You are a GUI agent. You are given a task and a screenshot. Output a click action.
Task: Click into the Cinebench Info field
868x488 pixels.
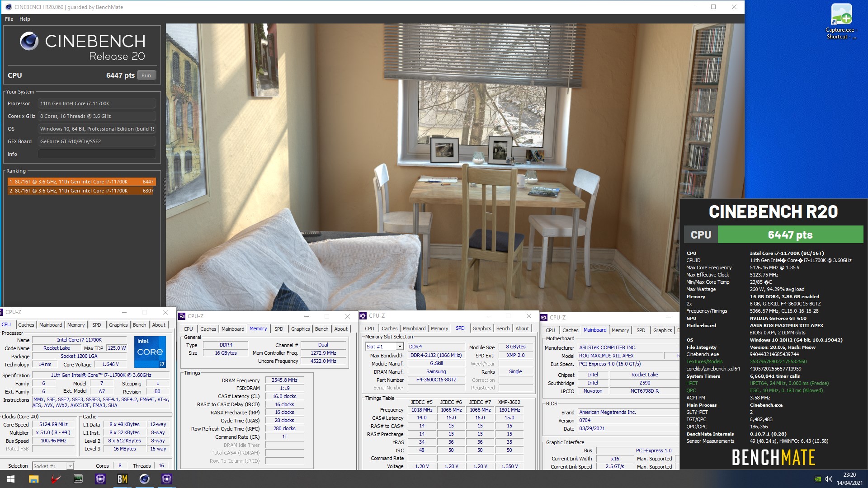click(x=97, y=154)
